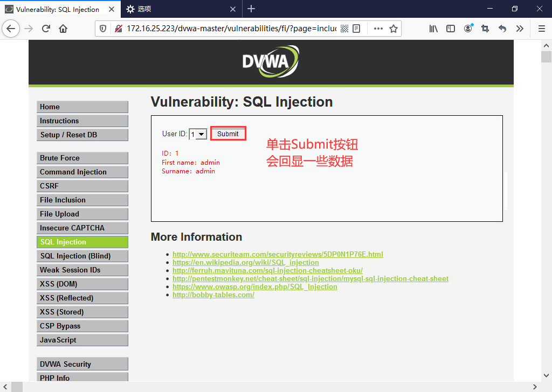This screenshot has width=552, height=392.
Task: Open XSS (Reflected) page
Action: [x=82, y=298]
